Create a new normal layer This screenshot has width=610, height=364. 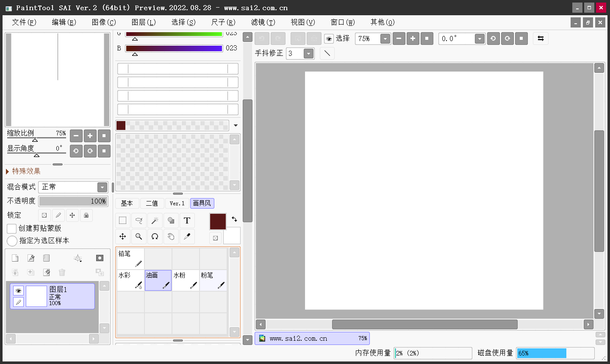15,258
